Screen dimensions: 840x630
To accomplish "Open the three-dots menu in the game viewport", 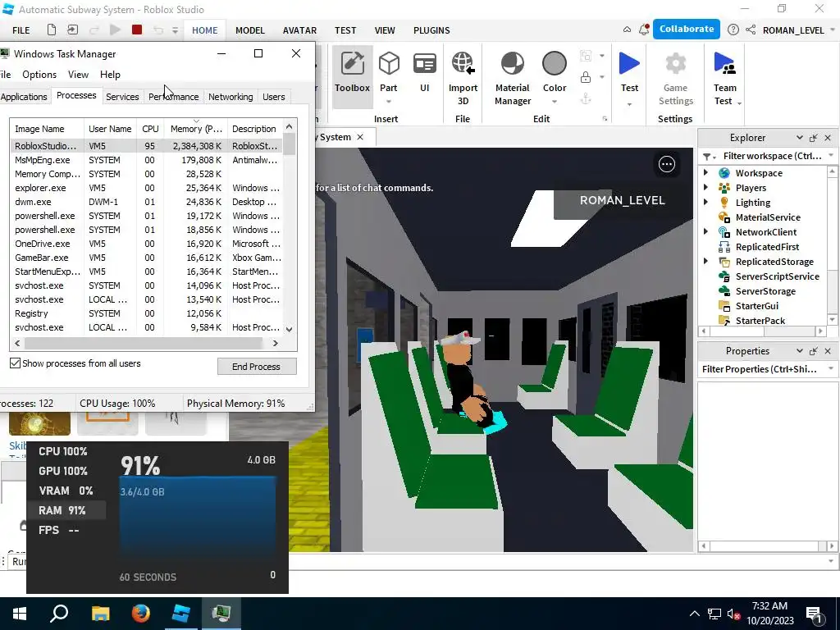I will pyautogui.click(x=666, y=164).
